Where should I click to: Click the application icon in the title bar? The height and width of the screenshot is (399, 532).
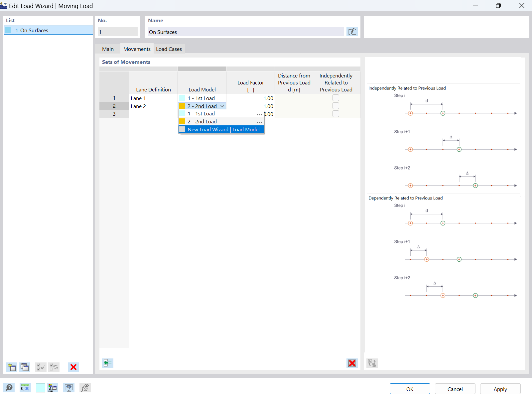pyautogui.click(x=4, y=6)
